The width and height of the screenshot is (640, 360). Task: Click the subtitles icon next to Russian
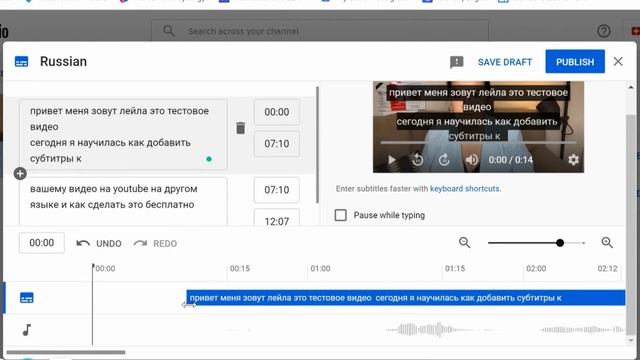[x=21, y=62]
